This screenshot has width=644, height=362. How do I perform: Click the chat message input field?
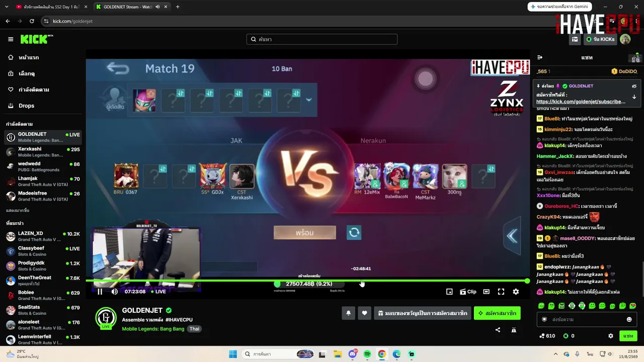pyautogui.click(x=587, y=319)
